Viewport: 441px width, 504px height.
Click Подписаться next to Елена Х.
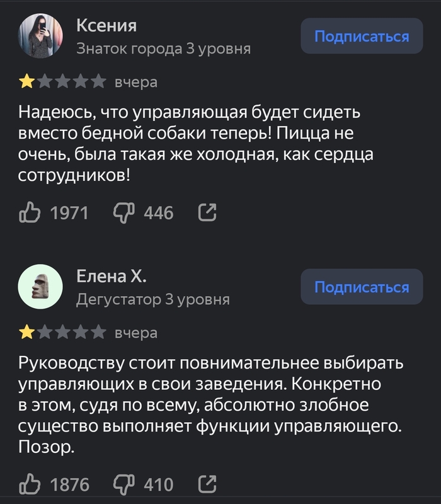point(362,287)
